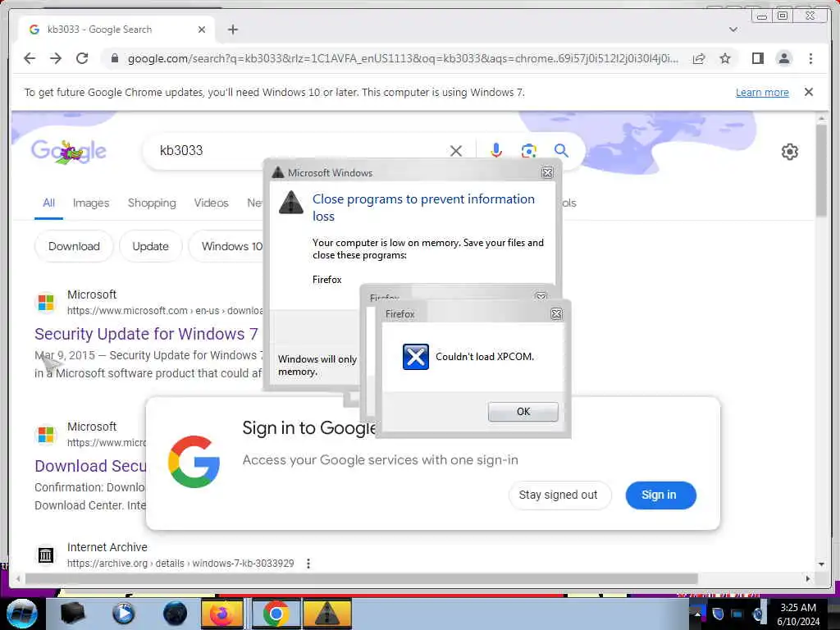
Task: Open the warning dialog taskbar icon
Action: 326,614
